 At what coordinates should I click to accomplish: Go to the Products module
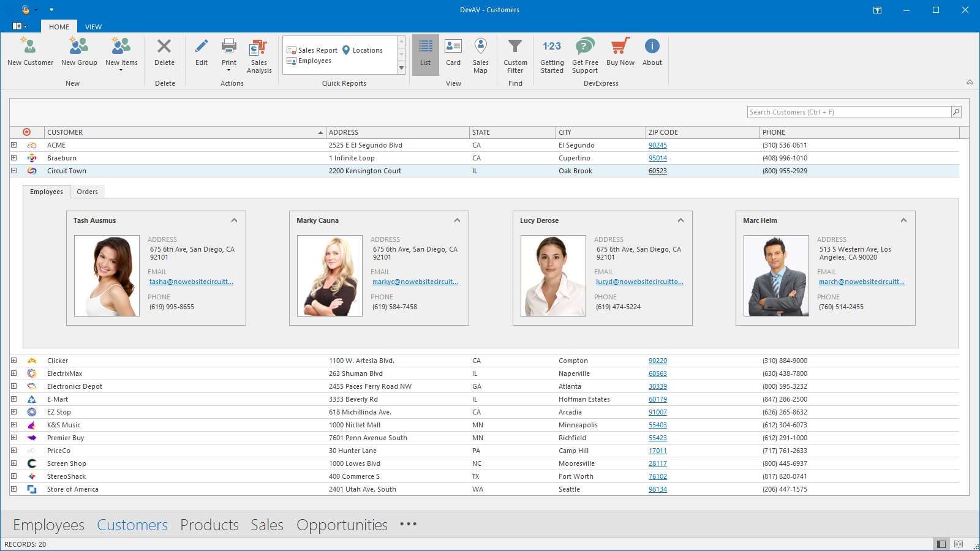click(x=209, y=525)
